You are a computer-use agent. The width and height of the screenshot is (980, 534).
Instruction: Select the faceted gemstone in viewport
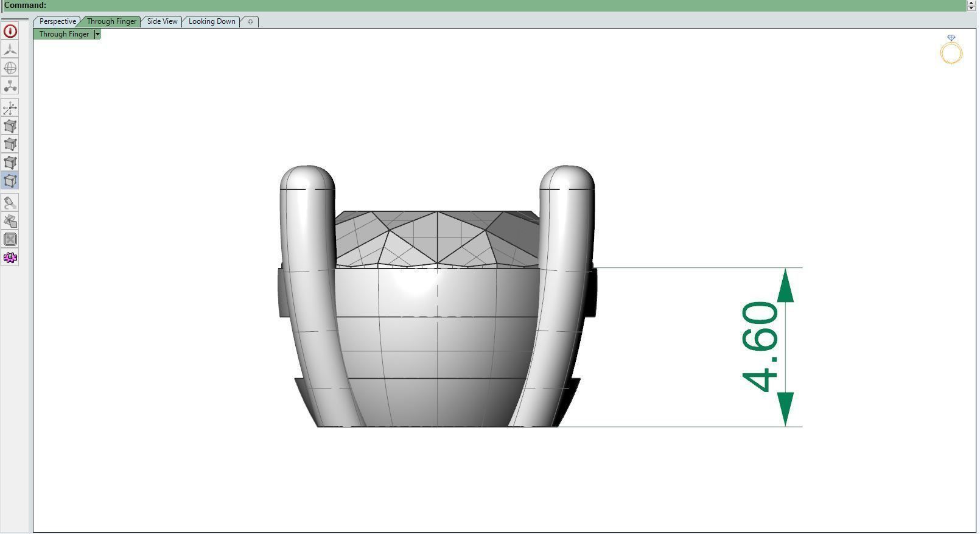pyautogui.click(x=436, y=239)
